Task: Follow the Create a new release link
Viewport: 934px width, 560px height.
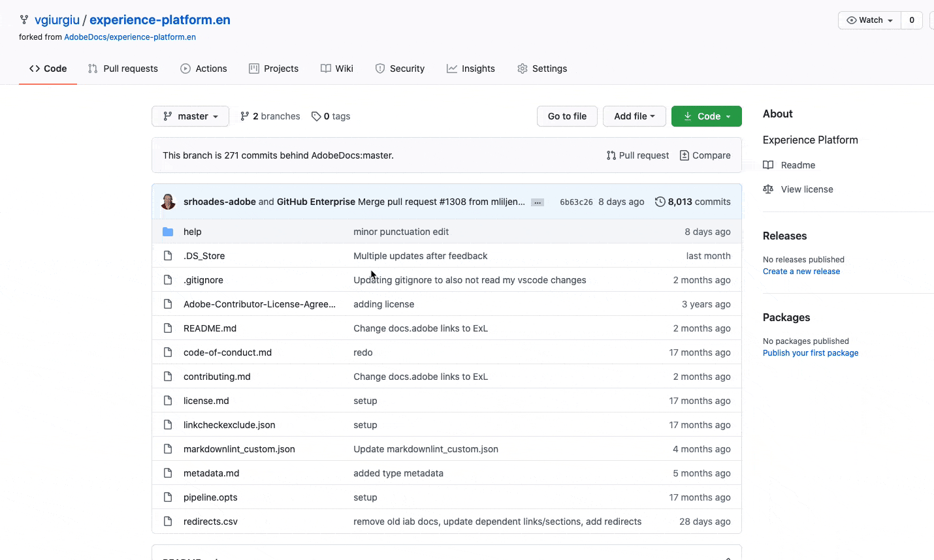Action: [x=801, y=272]
